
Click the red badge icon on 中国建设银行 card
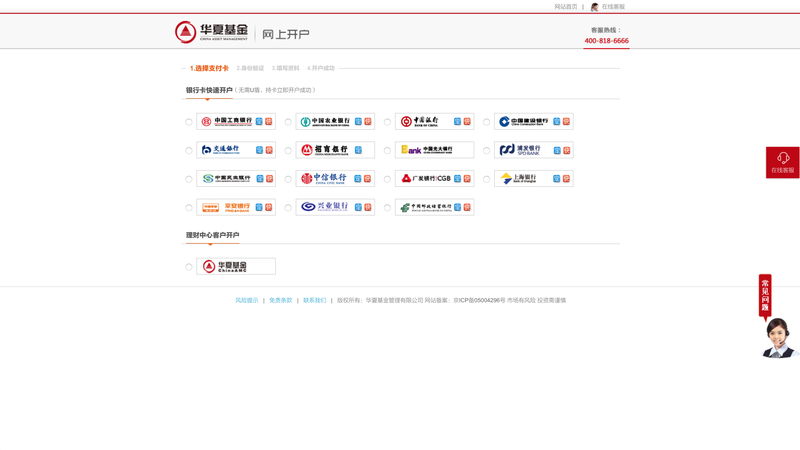tap(566, 121)
